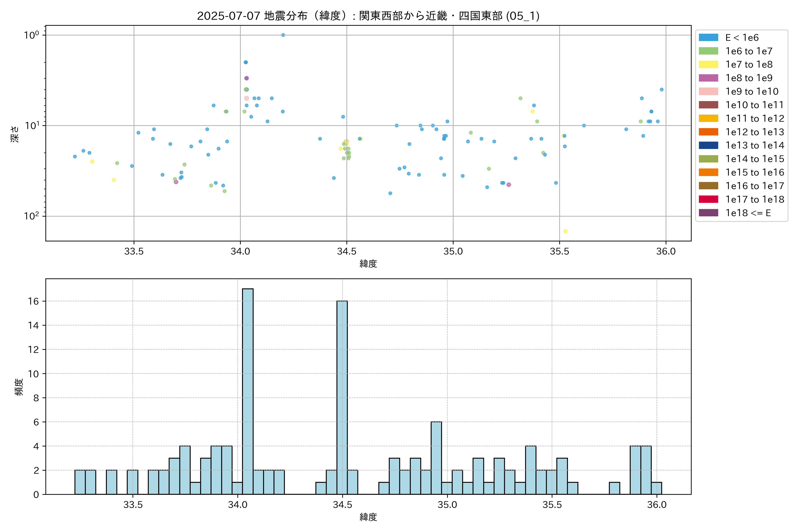
Task: Click the chart title text at top
Action: point(368,16)
